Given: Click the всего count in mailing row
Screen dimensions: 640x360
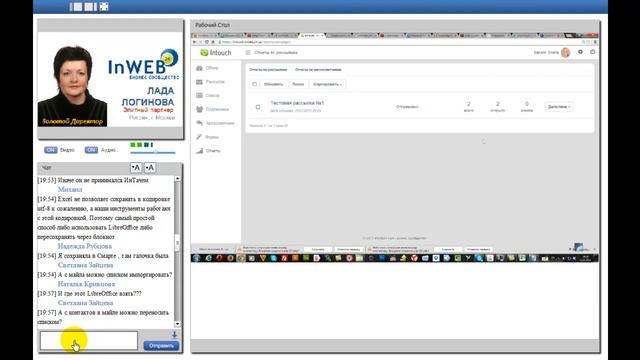Looking at the screenshot, I should click(x=469, y=107).
